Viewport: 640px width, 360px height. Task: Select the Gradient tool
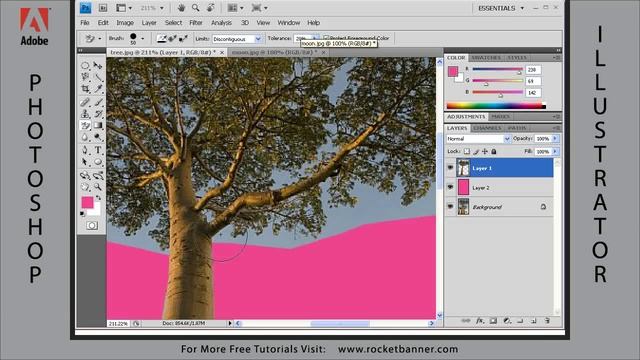[x=98, y=126]
